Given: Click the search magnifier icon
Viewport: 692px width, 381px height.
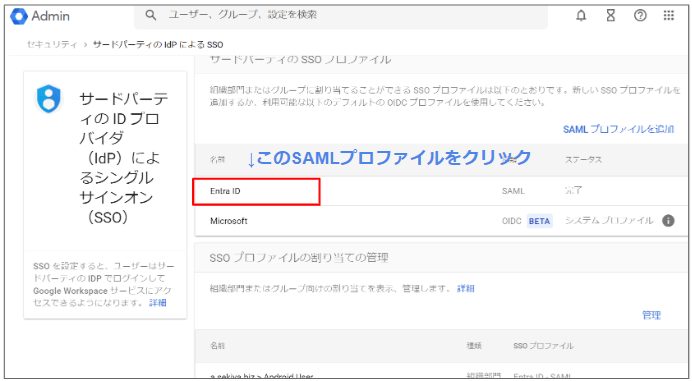Looking at the screenshot, I should coord(150,15).
